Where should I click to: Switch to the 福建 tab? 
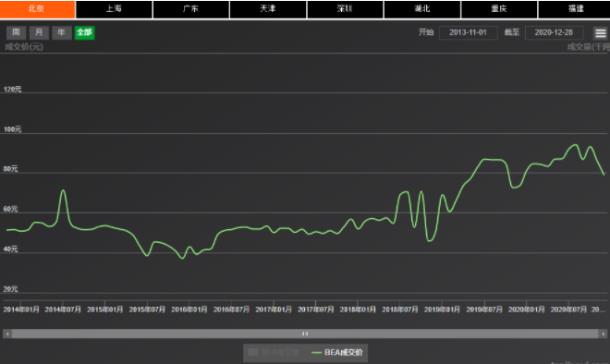(574, 9)
